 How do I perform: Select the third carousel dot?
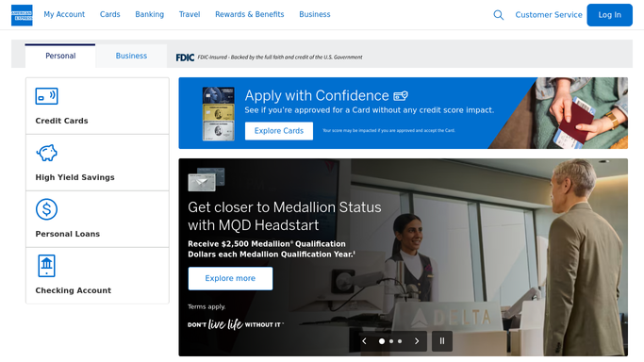[x=400, y=341]
